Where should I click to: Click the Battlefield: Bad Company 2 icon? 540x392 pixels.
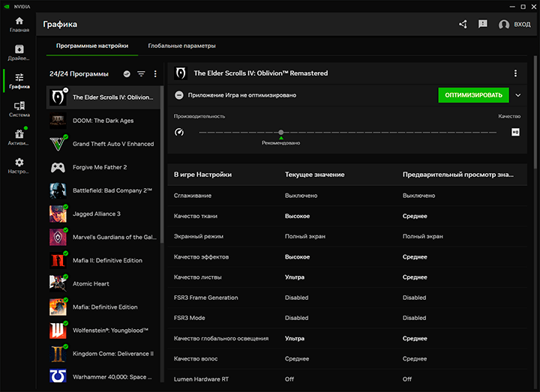tap(58, 190)
